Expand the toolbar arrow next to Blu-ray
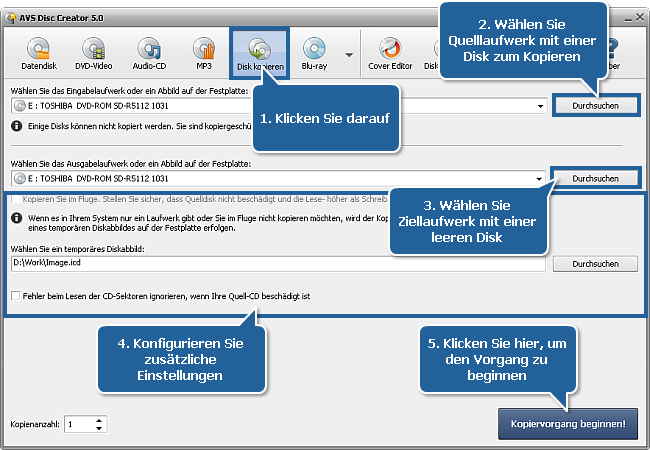The image size is (650, 450). [x=349, y=55]
